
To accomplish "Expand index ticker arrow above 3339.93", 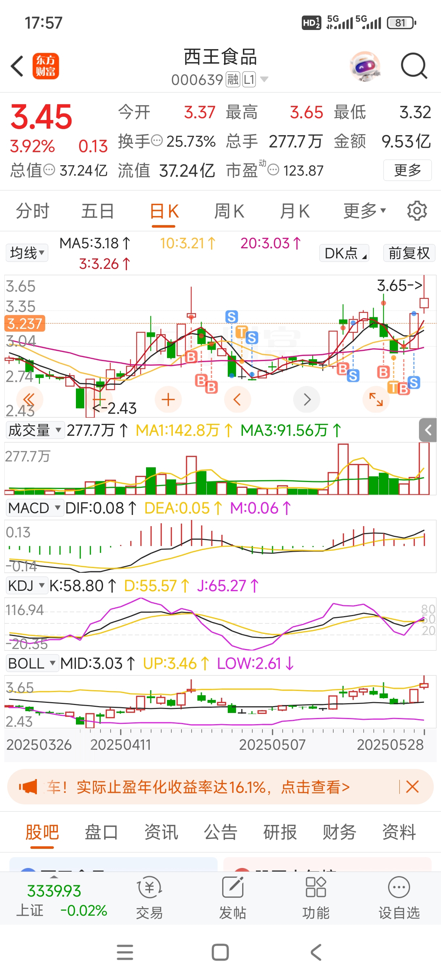I will pyautogui.click(x=54, y=877).
